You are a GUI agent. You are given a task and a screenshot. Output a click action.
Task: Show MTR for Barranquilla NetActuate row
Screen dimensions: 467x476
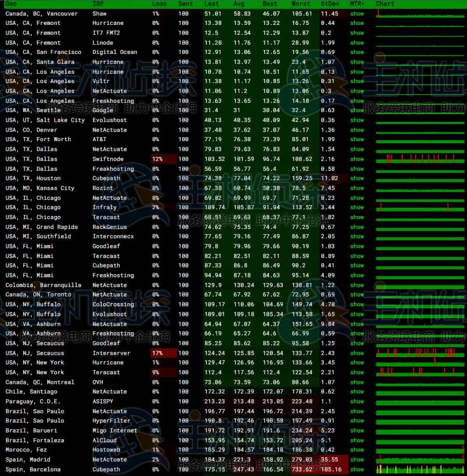coord(357,285)
